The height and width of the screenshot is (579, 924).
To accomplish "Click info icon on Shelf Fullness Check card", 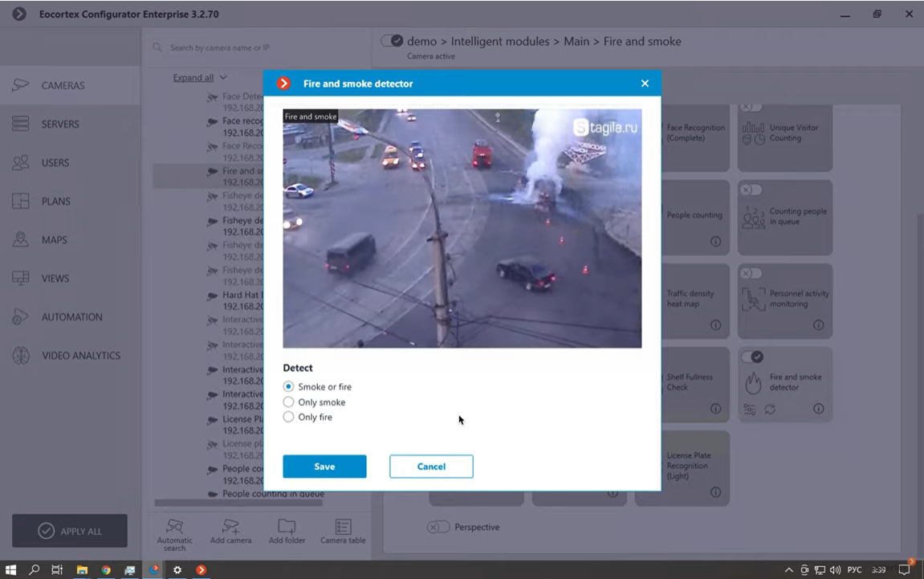I will click(x=715, y=409).
